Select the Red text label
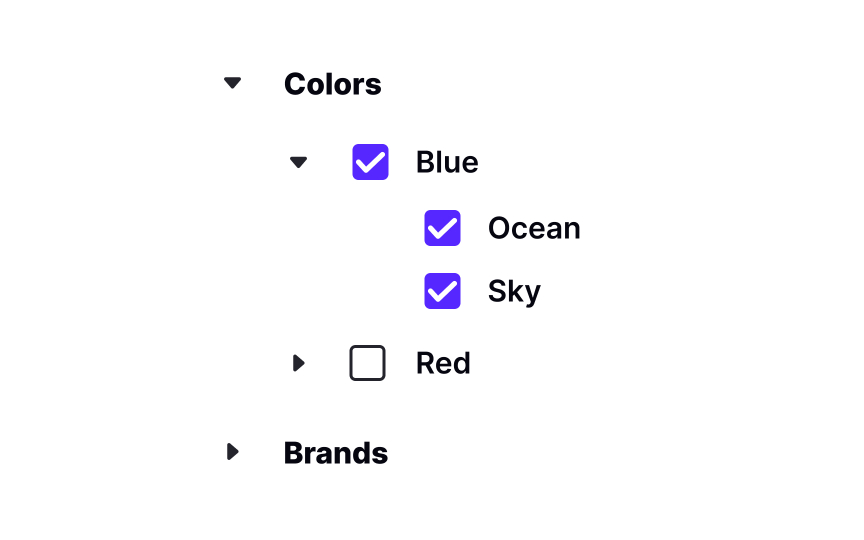The image size is (864, 540). pyautogui.click(x=442, y=363)
